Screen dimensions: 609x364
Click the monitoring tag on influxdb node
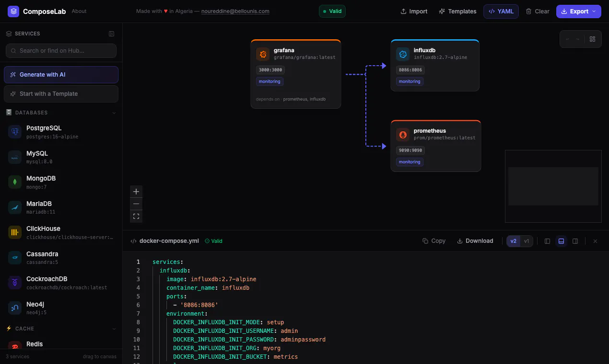click(x=410, y=81)
